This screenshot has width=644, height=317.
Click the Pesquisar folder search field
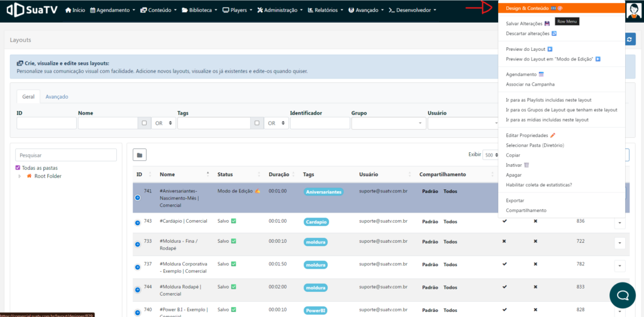(66, 155)
